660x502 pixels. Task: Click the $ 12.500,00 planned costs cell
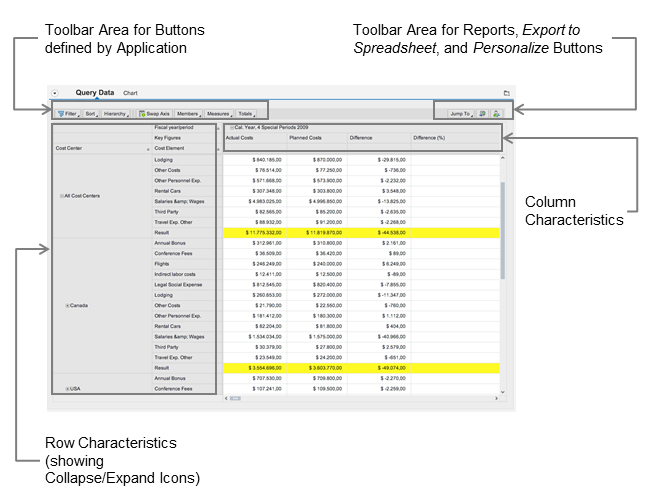(x=317, y=274)
